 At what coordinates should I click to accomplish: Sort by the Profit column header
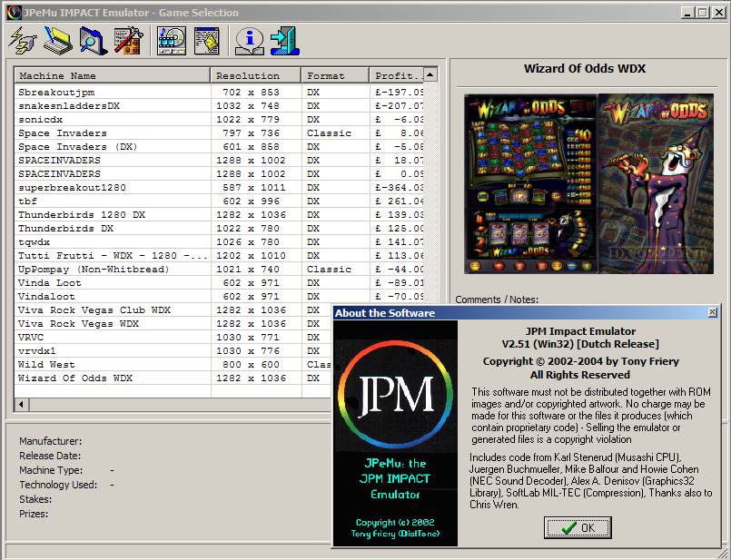(396, 75)
